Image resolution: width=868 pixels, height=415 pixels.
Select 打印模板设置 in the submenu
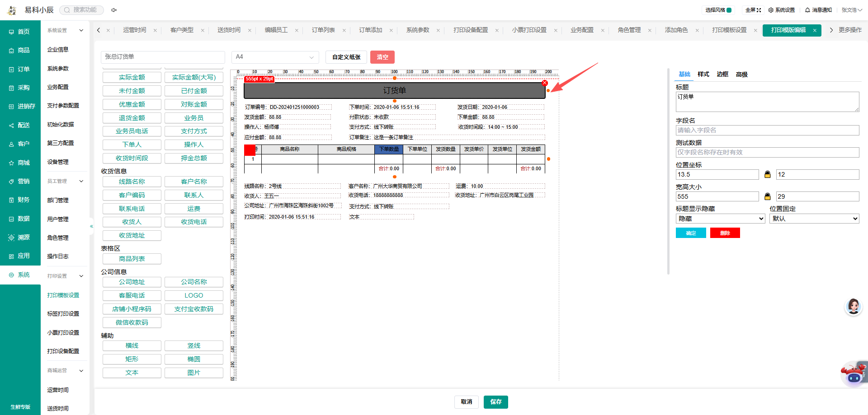[63, 295]
